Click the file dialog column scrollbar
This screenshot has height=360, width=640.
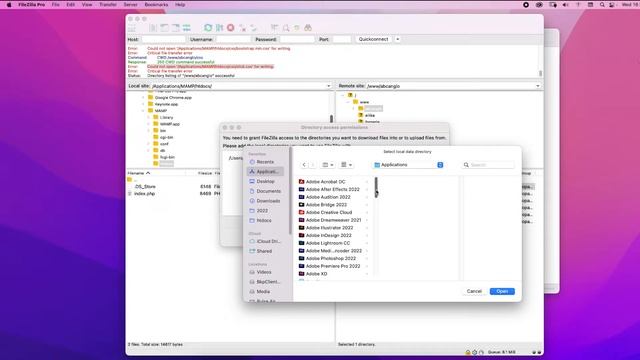376,187
